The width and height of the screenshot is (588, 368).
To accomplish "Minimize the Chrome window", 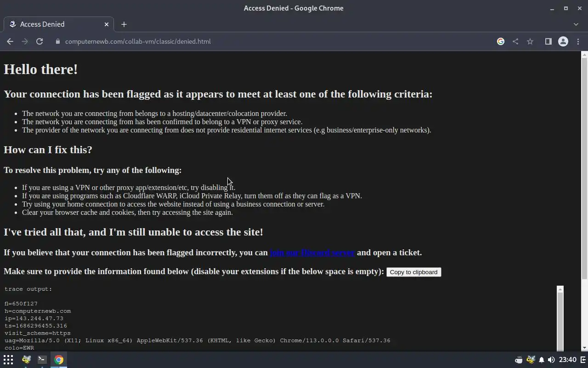I will click(552, 8).
